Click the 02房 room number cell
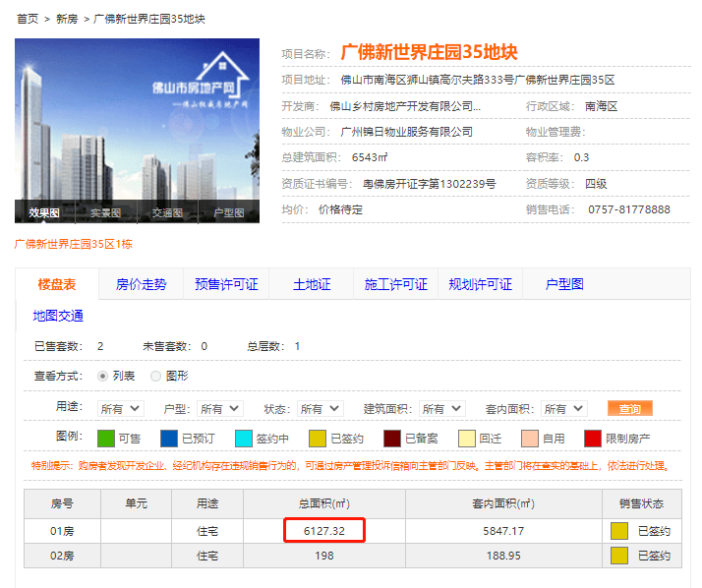Viewport: 702px width, 588px height. tap(62, 556)
